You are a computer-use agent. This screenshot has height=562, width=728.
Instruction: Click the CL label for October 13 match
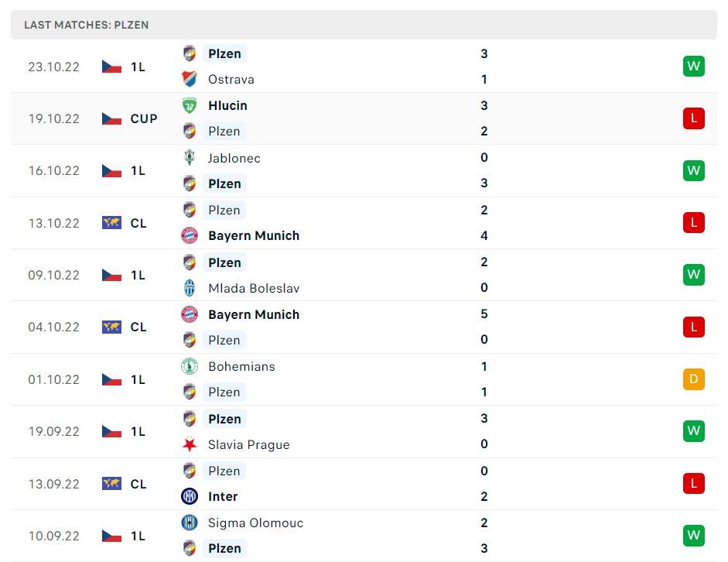click(138, 223)
